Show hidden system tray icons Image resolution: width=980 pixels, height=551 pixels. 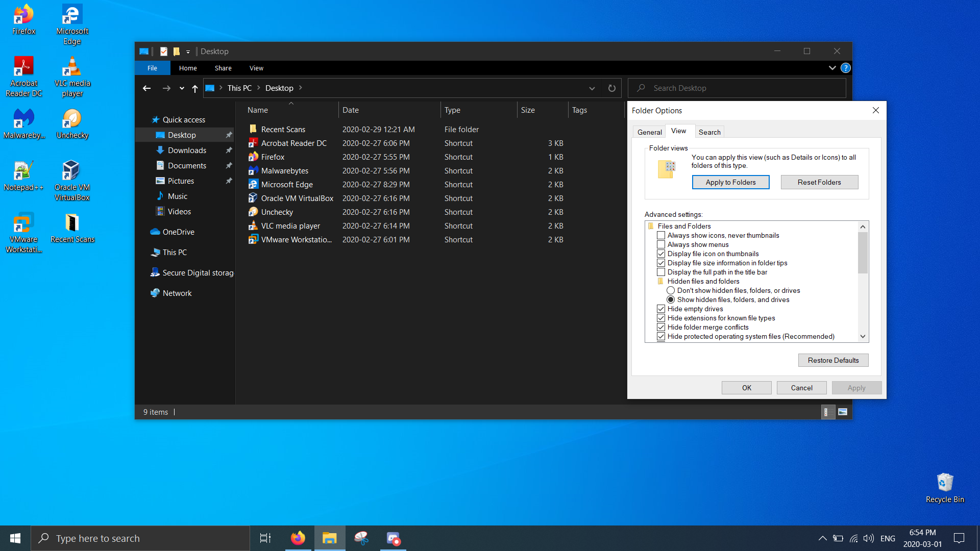822,538
